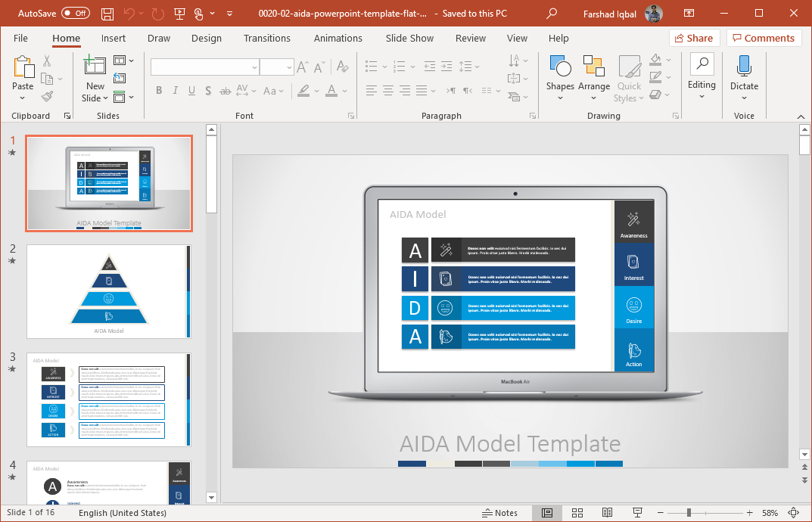Click the zoom slider handle
Image resolution: width=812 pixels, height=522 pixels.
click(x=689, y=513)
